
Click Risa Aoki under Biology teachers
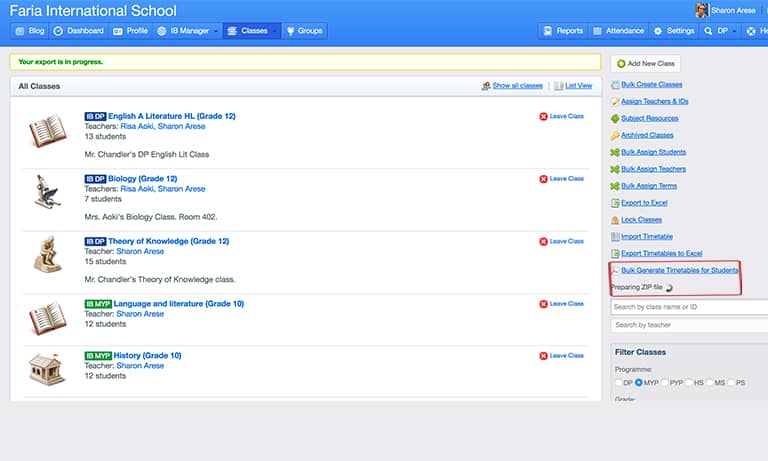[x=137, y=189]
